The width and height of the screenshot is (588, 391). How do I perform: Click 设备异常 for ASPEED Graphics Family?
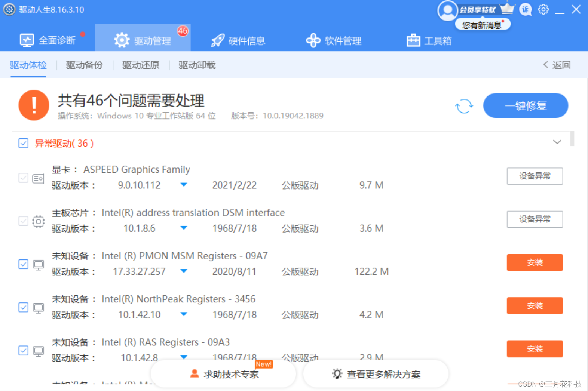coord(535,176)
